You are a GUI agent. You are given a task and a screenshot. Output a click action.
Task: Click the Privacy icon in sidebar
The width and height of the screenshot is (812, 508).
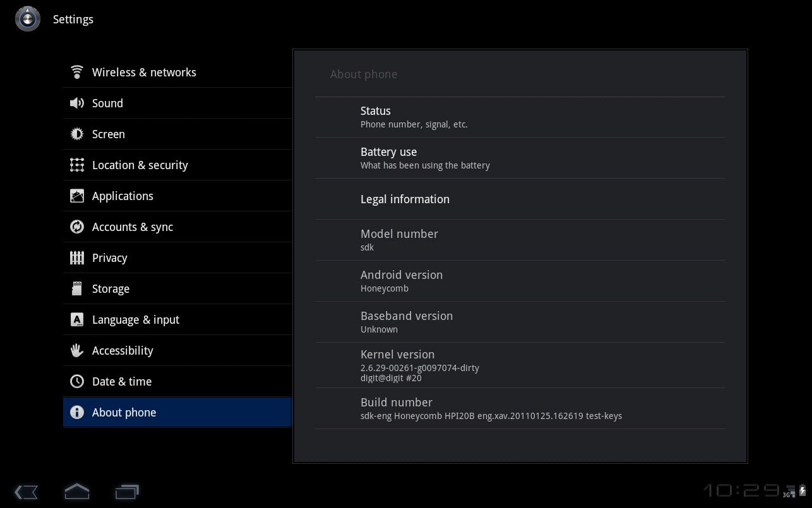pos(77,257)
